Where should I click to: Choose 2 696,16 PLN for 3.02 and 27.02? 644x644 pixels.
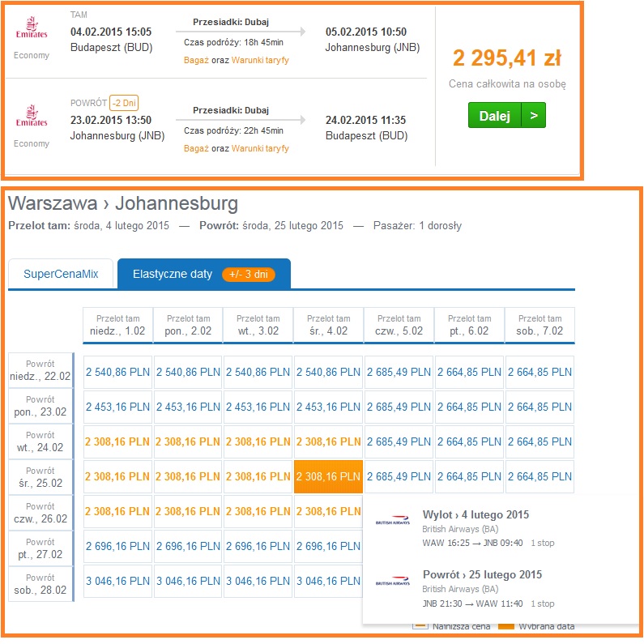coord(258,546)
